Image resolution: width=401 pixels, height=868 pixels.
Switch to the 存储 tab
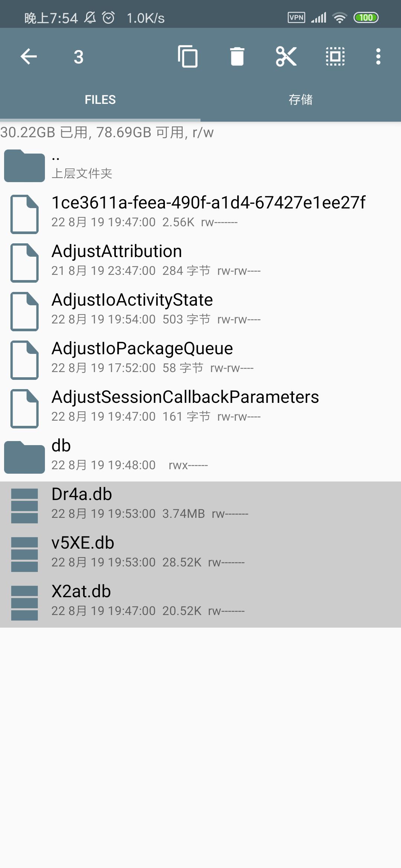pos(301,99)
